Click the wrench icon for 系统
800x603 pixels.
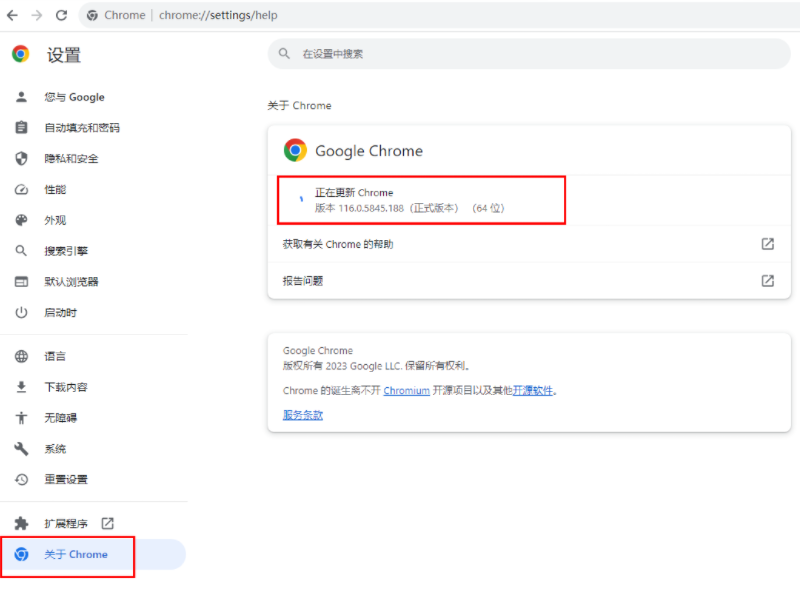tap(21, 449)
